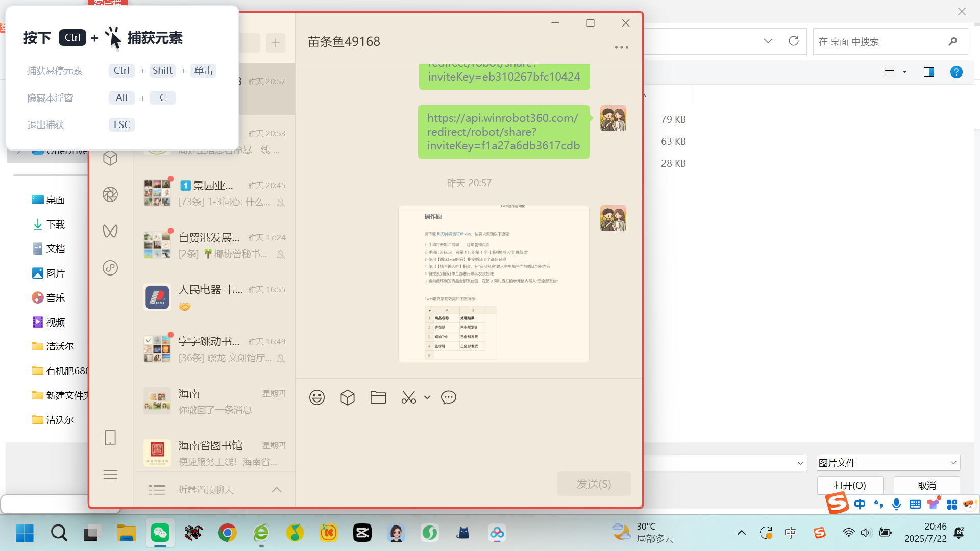Open the shared document image thumbnail
Viewport: 980px width, 551px height.
tap(494, 284)
